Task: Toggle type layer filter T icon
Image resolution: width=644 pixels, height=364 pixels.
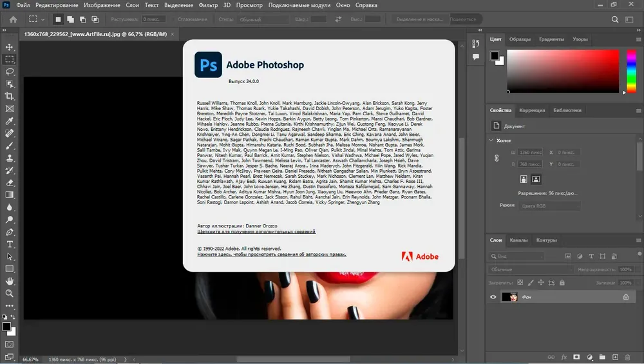Action: pos(591,256)
